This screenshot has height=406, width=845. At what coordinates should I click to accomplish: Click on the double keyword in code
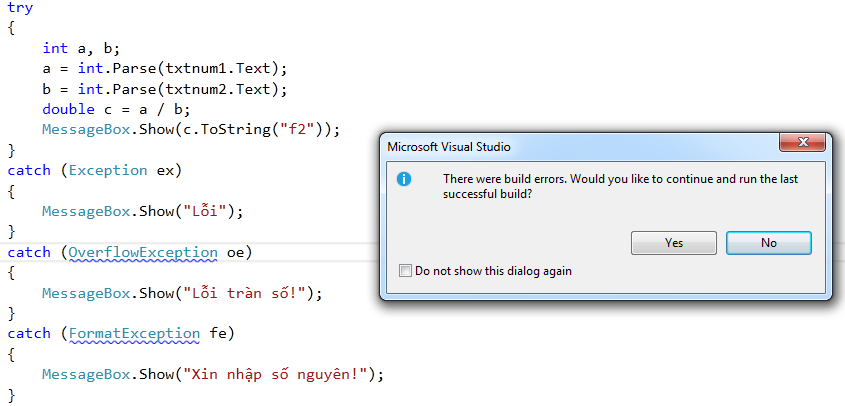[x=68, y=109]
